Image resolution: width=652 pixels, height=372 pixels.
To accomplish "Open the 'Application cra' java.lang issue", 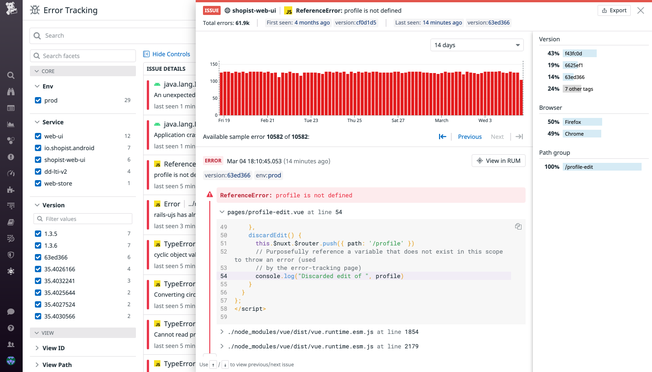I will click(171, 135).
